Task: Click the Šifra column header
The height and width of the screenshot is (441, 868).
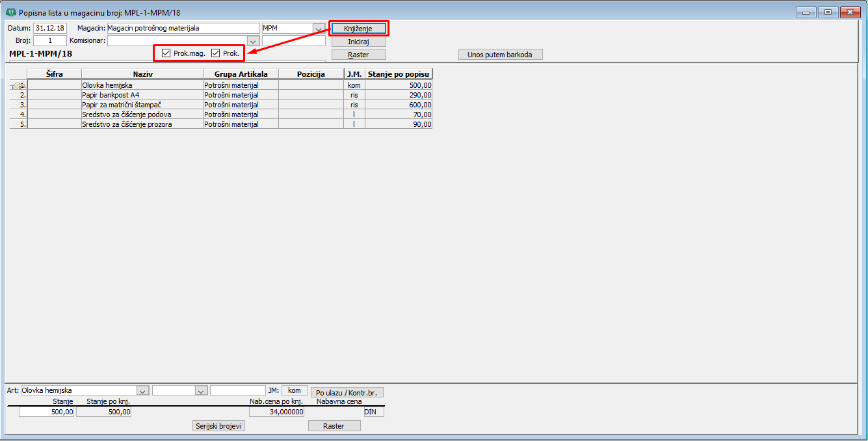Action: coord(55,74)
